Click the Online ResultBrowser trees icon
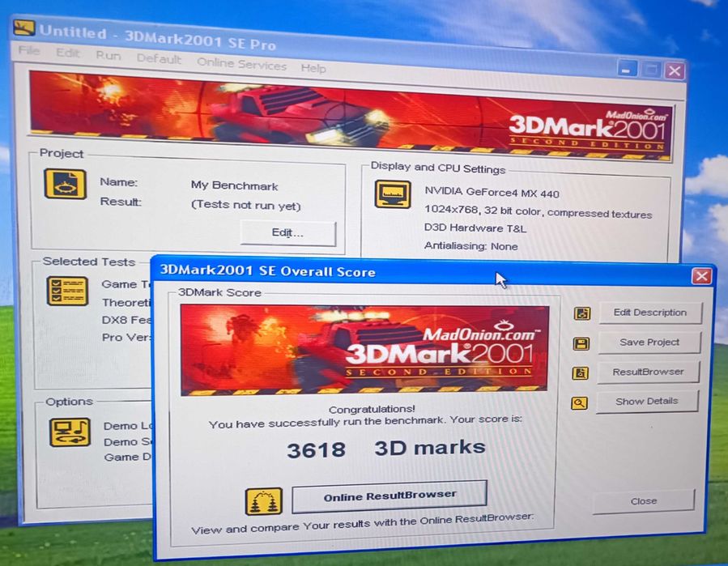This screenshot has height=566, width=728. pyautogui.click(x=264, y=501)
